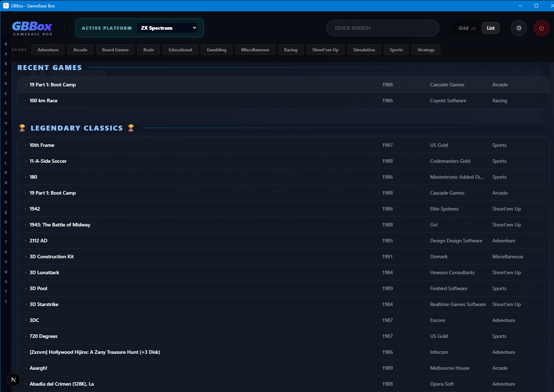Open 100 km Race in Recent Games
This screenshot has height=392, width=554.
283,100
